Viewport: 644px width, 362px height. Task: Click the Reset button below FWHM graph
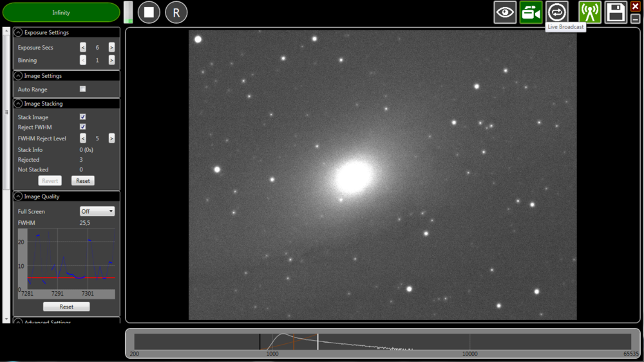[x=66, y=307]
